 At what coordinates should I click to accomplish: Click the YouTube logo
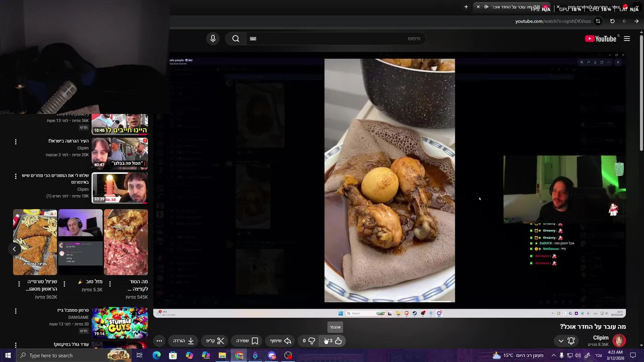pyautogui.click(x=601, y=39)
